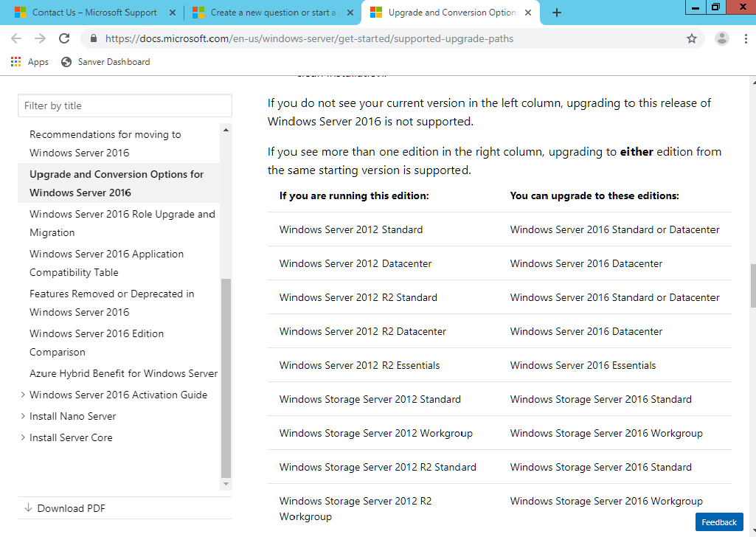Image resolution: width=756 pixels, height=537 pixels.
Task: Go back with the browser back arrow
Action: click(16, 38)
